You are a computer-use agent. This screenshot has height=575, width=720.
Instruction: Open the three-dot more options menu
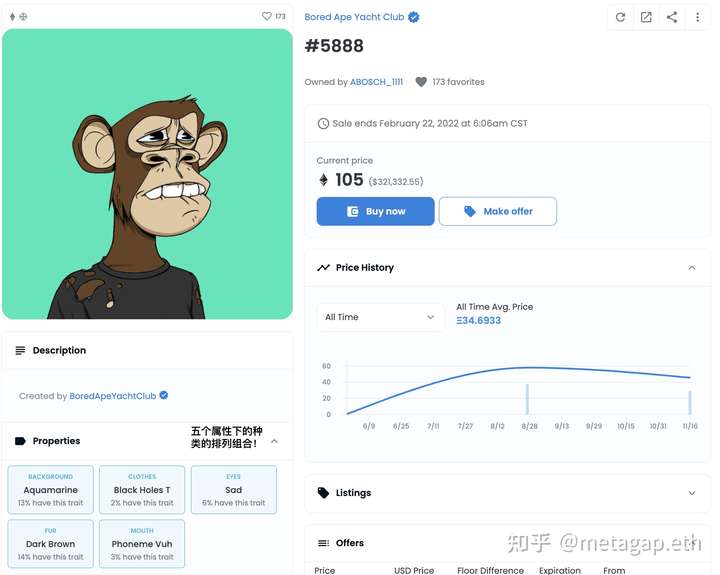point(698,17)
